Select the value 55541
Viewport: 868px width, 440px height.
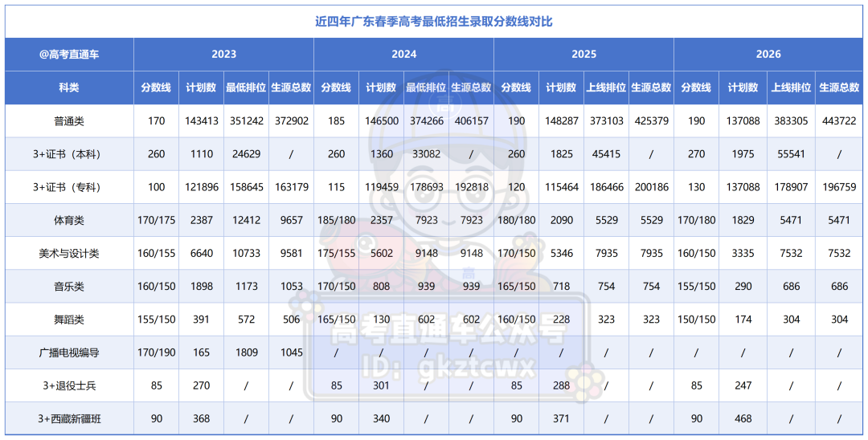(x=791, y=154)
